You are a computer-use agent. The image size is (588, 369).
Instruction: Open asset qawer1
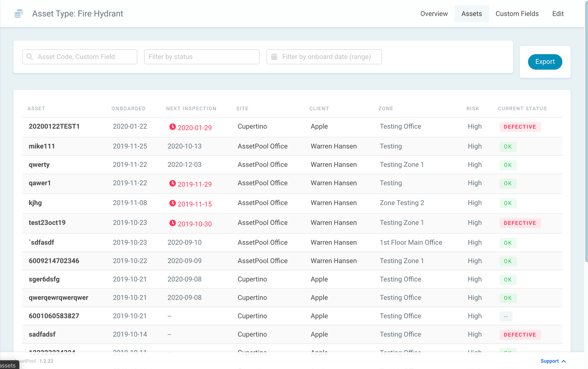40,183
